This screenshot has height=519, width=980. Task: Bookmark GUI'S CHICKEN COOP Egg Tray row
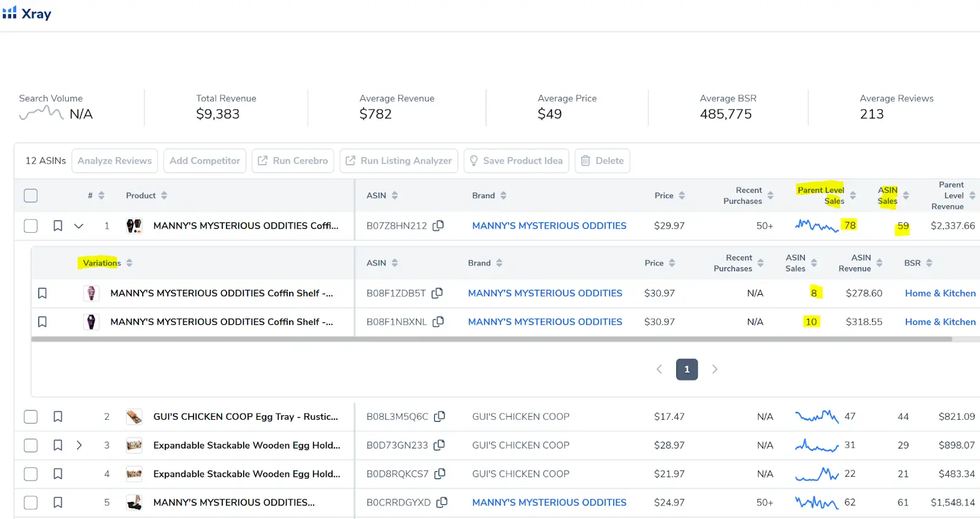coord(58,417)
